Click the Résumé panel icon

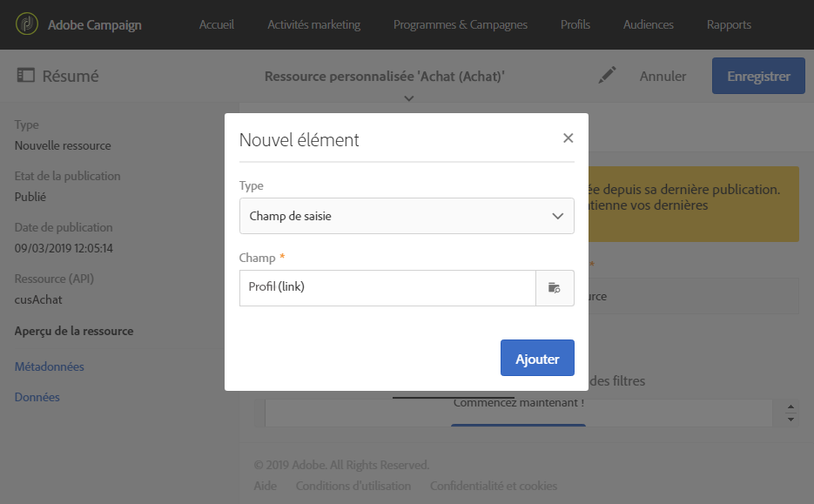(26, 76)
